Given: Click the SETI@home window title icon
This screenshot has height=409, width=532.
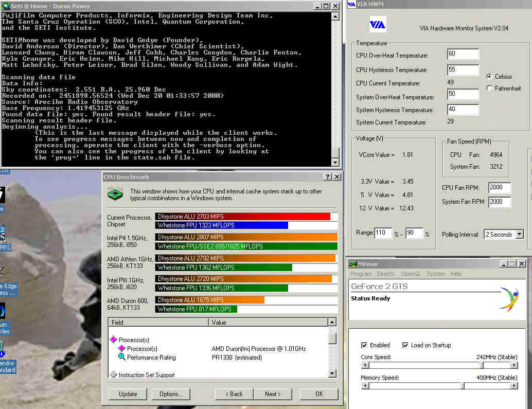Looking at the screenshot, I should click(6, 6).
